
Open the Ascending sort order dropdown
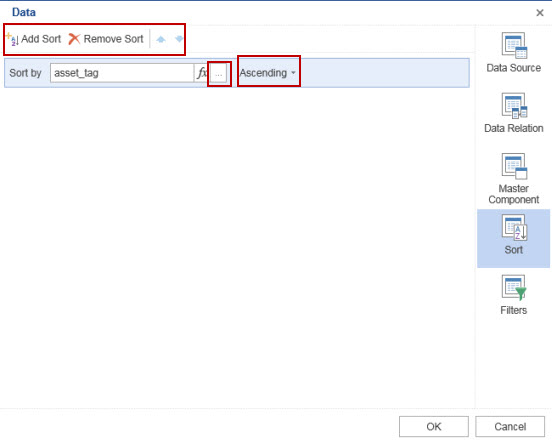[268, 73]
